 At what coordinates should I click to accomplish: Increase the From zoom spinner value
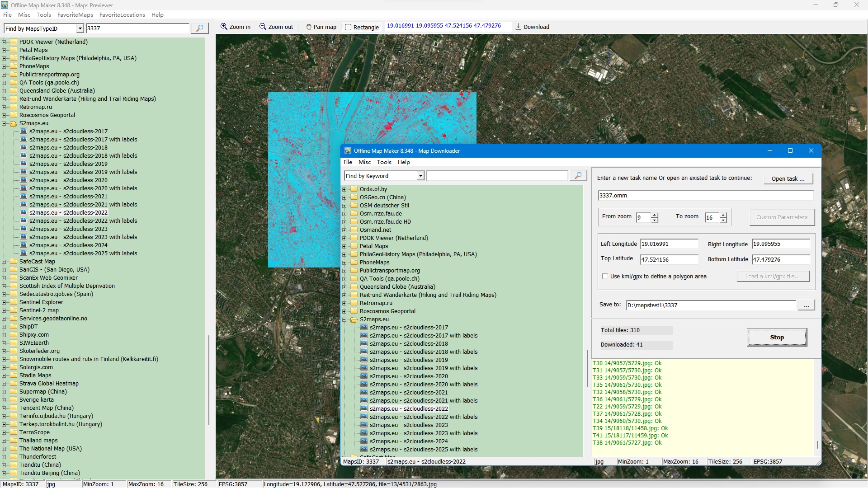tap(655, 215)
